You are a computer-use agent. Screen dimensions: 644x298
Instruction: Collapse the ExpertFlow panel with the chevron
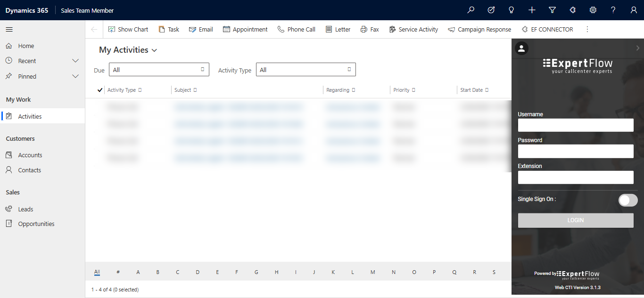pos(637,48)
